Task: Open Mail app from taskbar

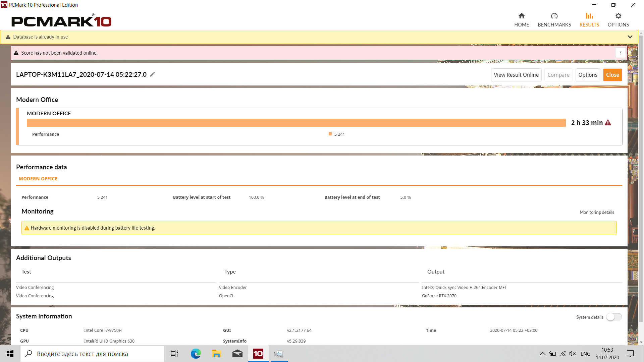Action: 237,354
